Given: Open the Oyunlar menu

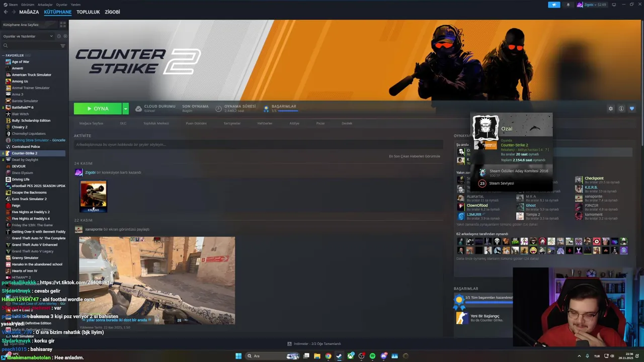Looking at the screenshot, I should 61,5.
